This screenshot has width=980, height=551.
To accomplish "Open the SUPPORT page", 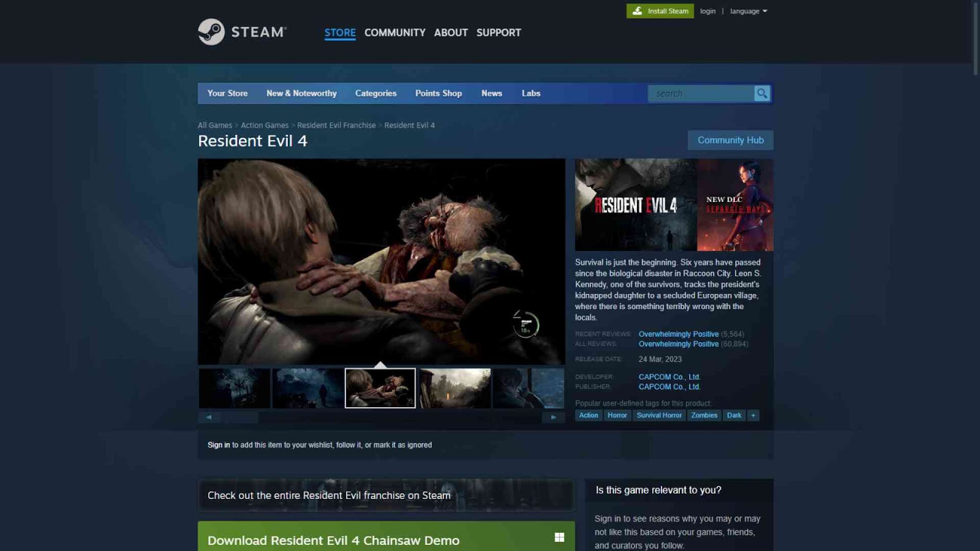I will tap(499, 32).
